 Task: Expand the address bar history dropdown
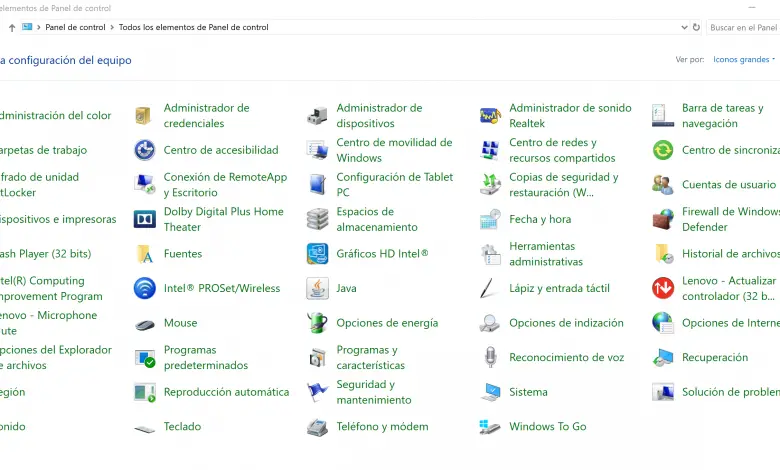pos(684,27)
